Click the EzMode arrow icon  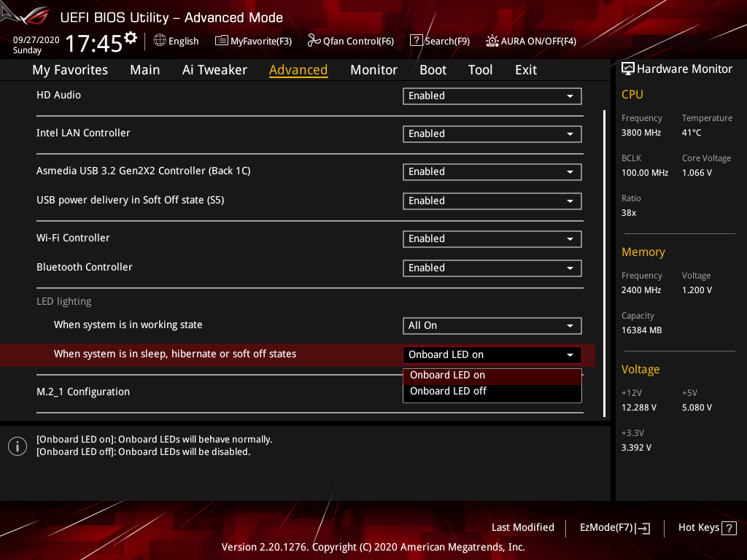[643, 528]
